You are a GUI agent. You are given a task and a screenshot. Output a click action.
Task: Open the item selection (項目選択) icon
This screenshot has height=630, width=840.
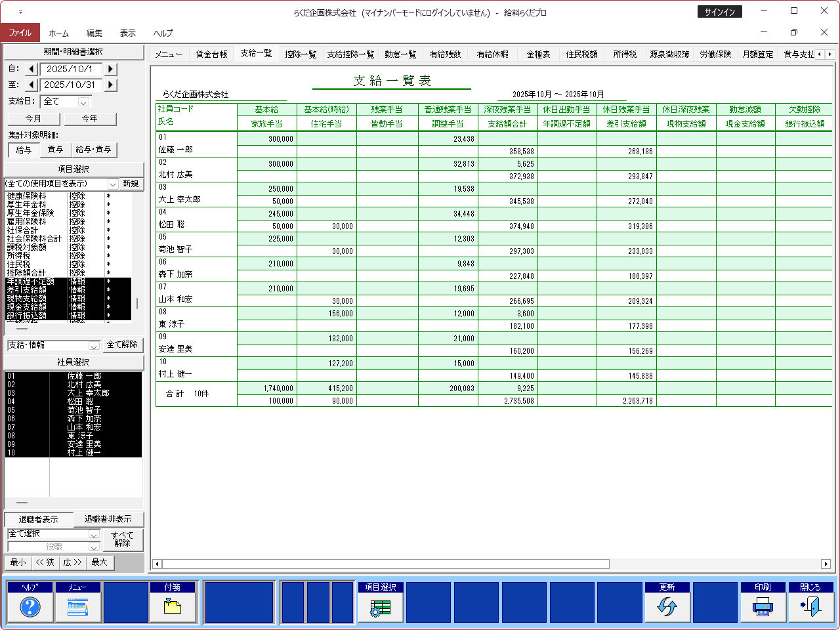point(380,607)
